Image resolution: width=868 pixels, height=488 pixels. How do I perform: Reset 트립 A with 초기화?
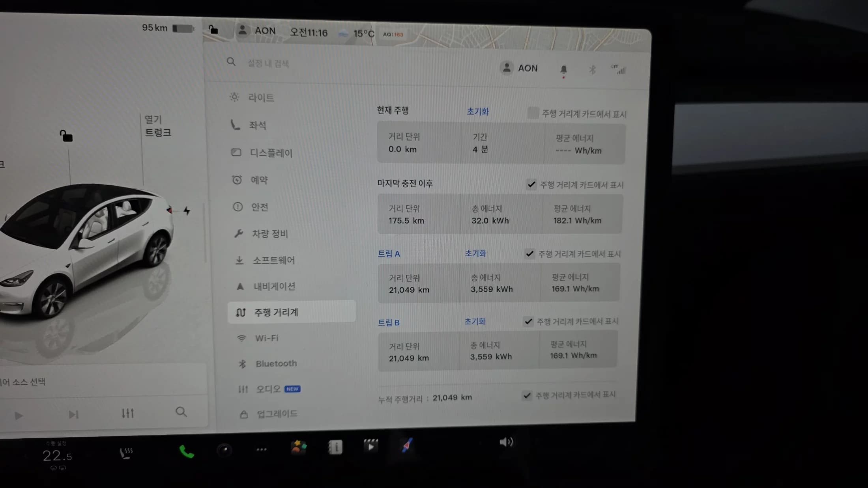(x=475, y=253)
